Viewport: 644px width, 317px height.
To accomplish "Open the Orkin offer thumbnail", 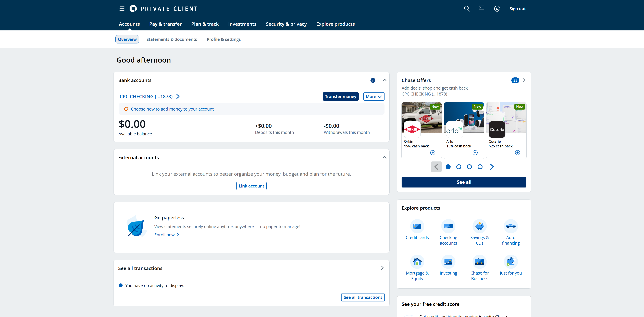I will (421, 118).
